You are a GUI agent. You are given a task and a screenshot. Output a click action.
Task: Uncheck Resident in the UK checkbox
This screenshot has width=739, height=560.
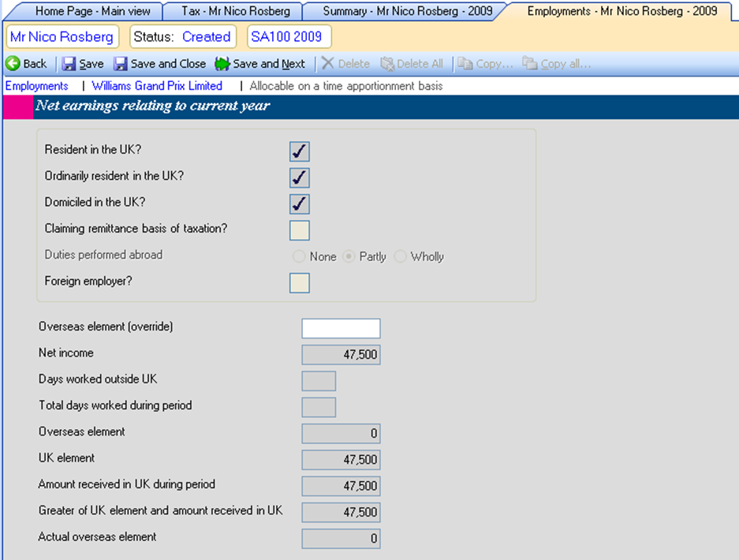pos(299,151)
